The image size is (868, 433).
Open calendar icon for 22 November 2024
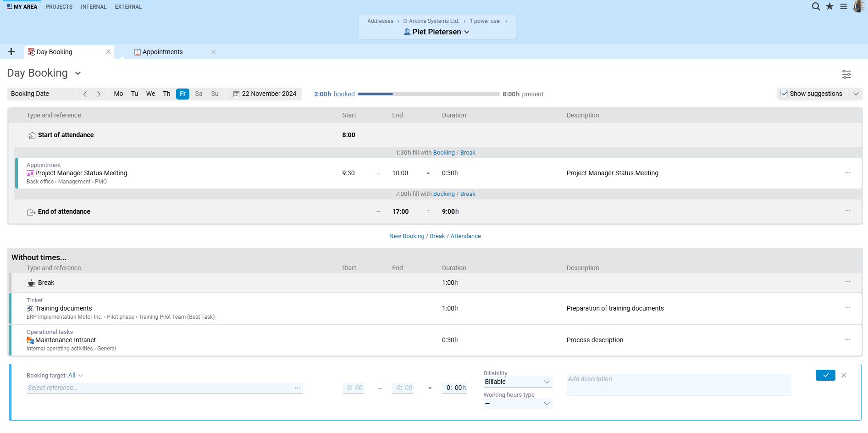click(237, 94)
